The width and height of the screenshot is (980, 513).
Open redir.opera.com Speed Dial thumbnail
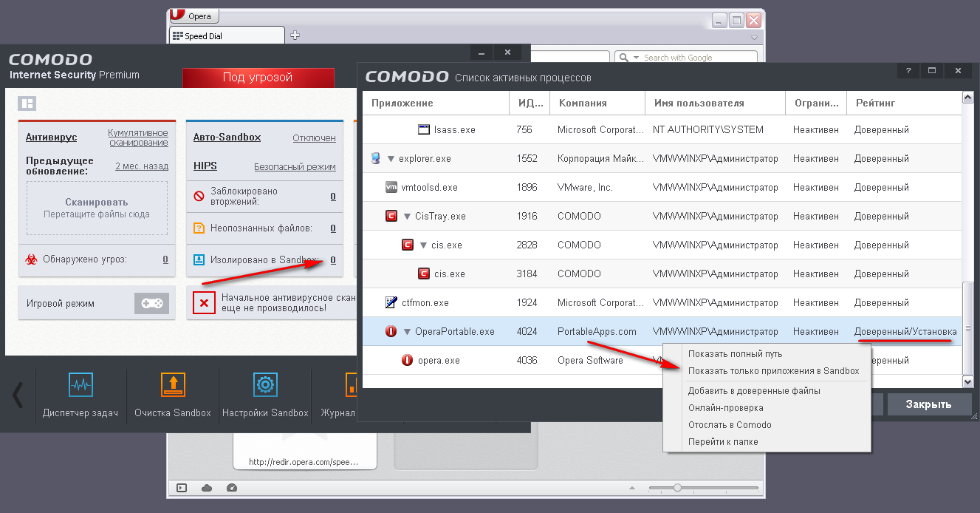(305, 451)
